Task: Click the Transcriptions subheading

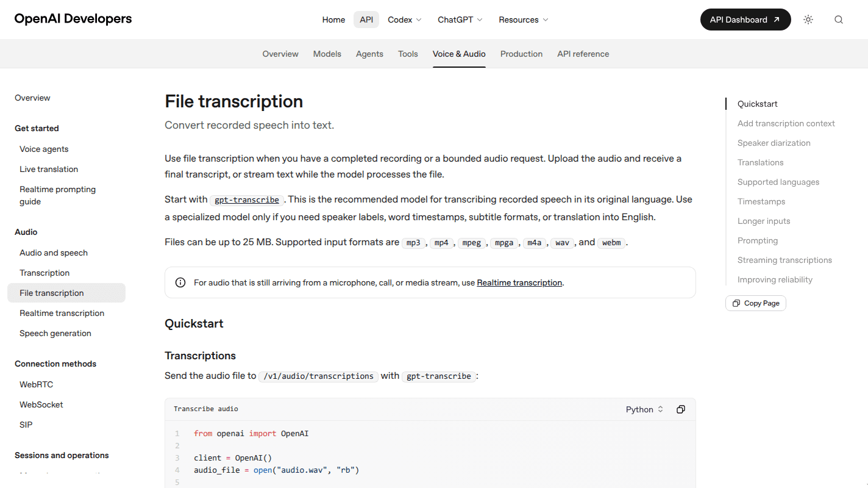Action: tap(200, 356)
